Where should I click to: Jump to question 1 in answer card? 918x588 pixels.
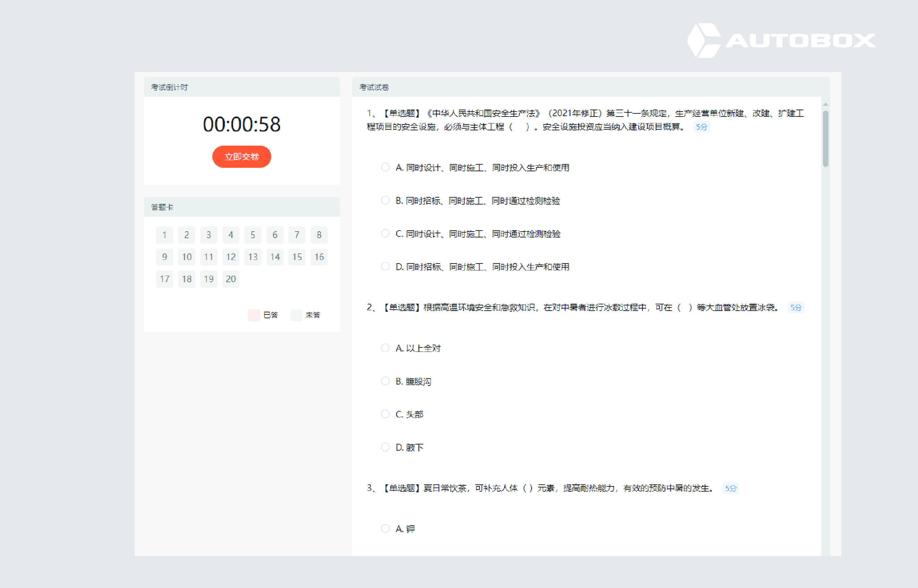click(164, 235)
